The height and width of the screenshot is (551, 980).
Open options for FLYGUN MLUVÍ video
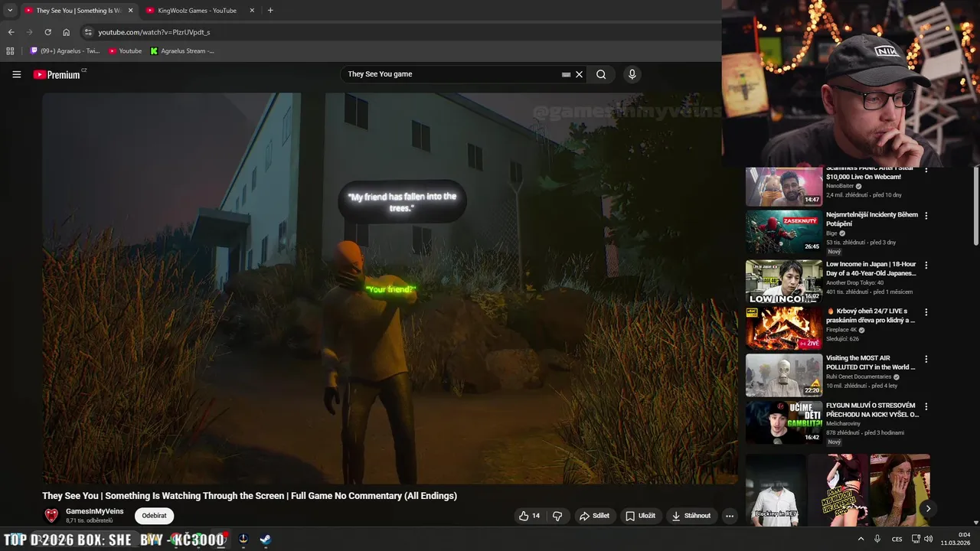926,406
